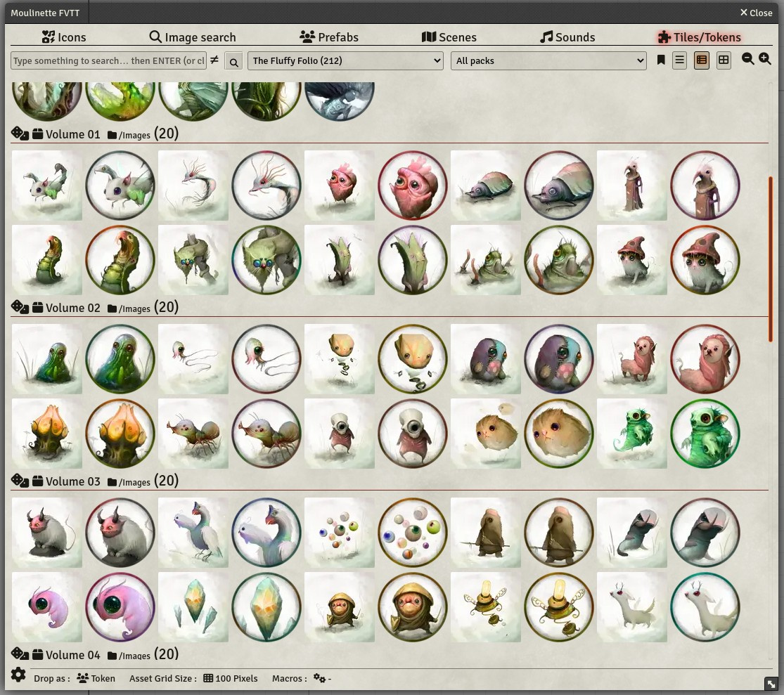
Task: Go to the Scenes tab
Action: point(449,37)
